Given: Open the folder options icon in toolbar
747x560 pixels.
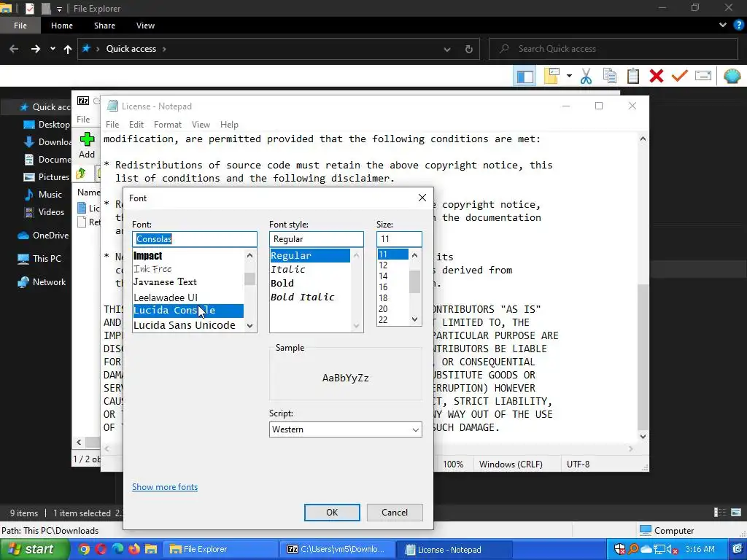Looking at the screenshot, I should pos(551,76).
